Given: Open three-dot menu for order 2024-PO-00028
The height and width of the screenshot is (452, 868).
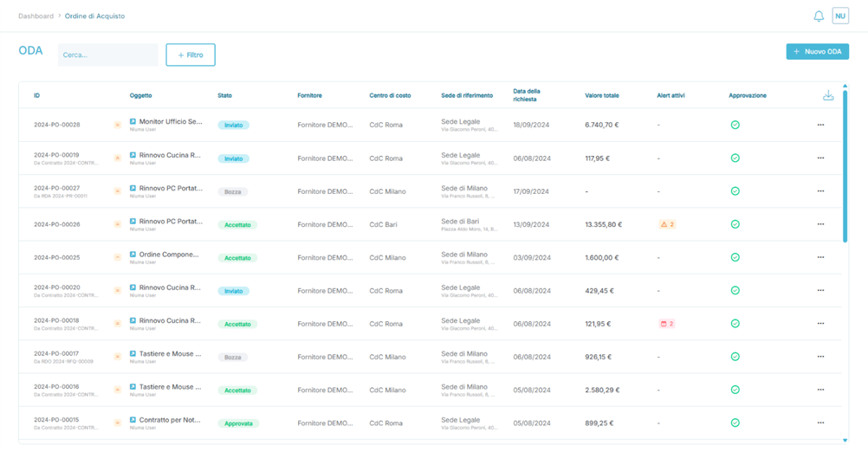Looking at the screenshot, I should (x=820, y=125).
